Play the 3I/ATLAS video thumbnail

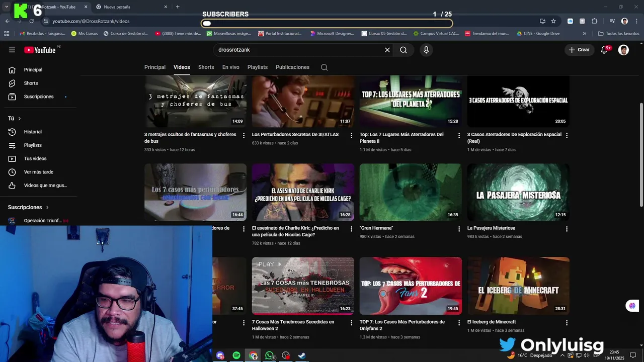303,101
